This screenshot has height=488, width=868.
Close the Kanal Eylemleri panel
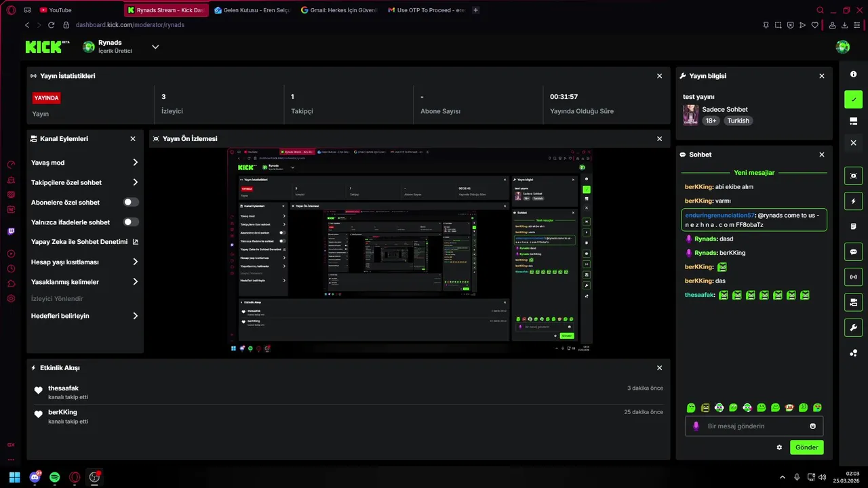133,138
